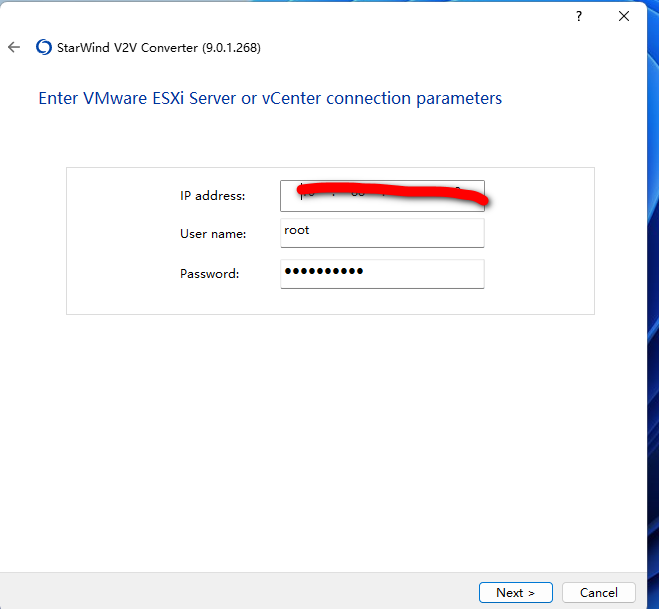Cancel the conversion wizard

pyautogui.click(x=598, y=593)
